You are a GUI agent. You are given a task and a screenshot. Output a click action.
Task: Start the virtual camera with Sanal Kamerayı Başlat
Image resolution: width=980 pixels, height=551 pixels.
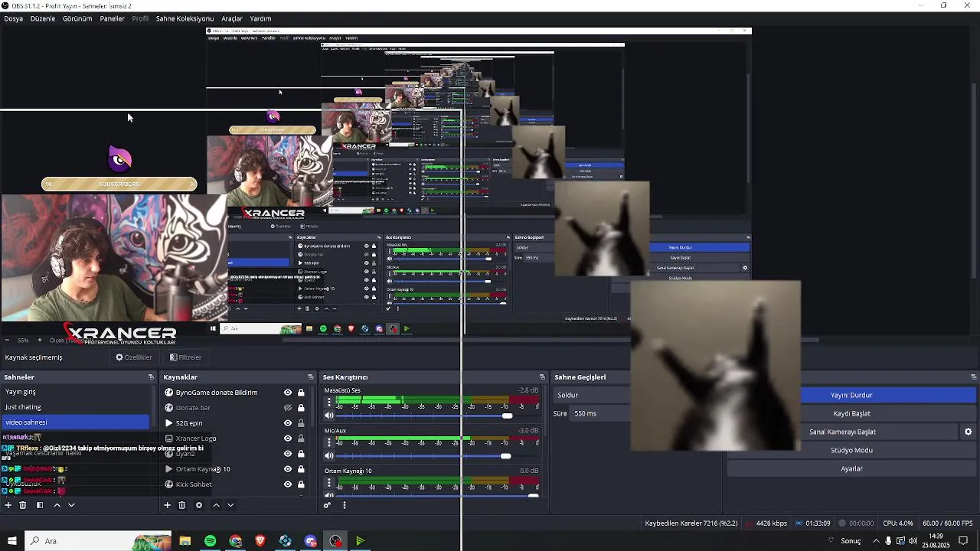click(842, 432)
